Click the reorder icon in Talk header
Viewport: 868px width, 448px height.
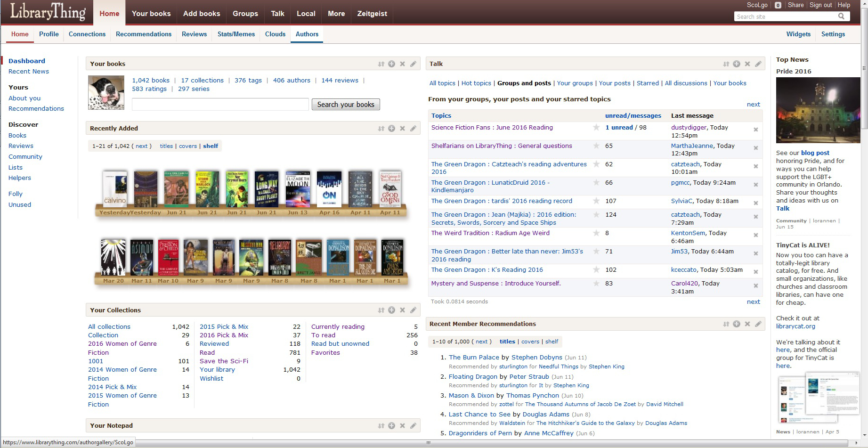pos(726,64)
